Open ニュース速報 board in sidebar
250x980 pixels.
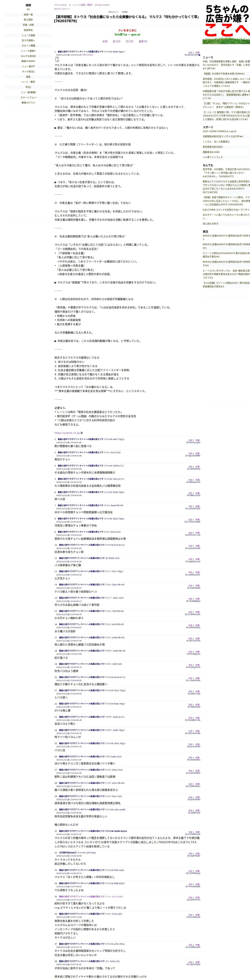(x=28, y=35)
